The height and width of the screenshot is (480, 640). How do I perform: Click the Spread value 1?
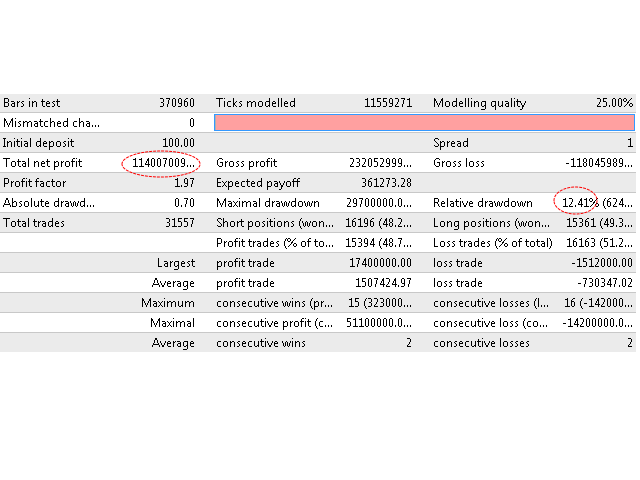[x=630, y=143]
